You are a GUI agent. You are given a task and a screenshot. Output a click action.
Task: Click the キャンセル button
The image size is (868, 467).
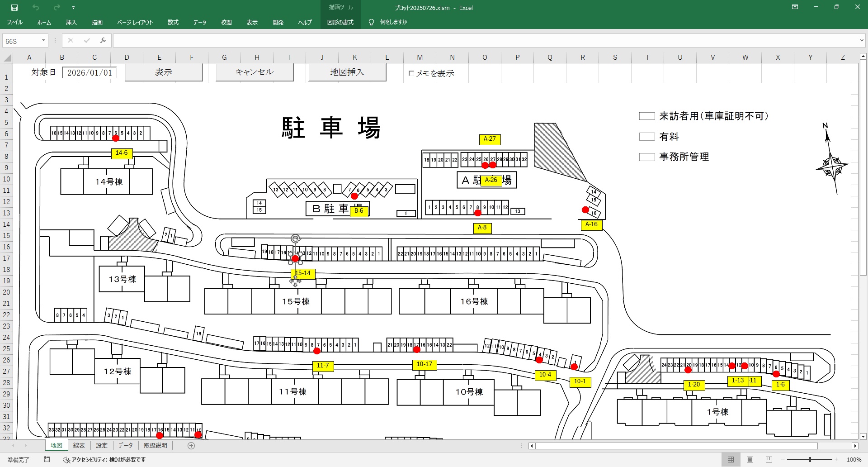(x=255, y=72)
